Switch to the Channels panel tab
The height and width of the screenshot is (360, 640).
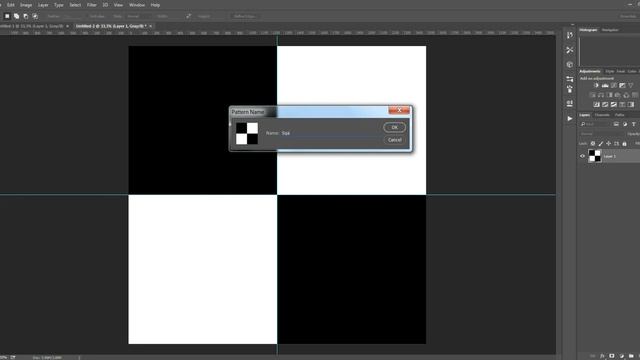[602, 115]
